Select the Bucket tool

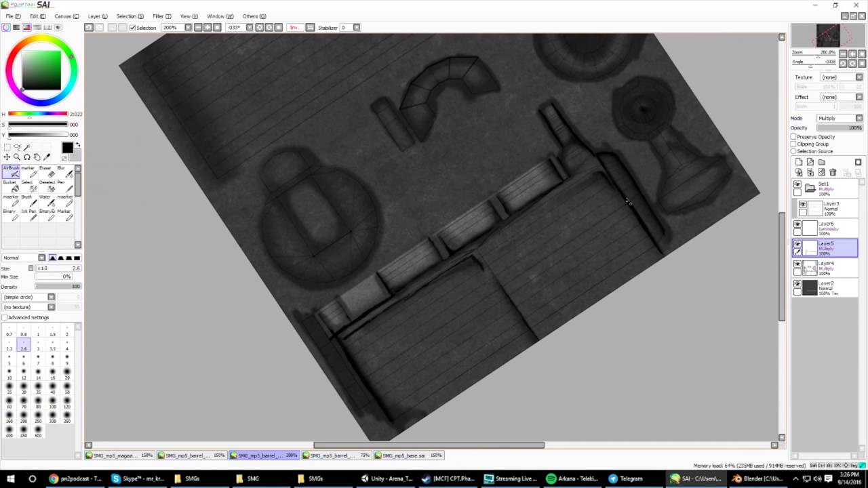pyautogui.click(x=11, y=186)
